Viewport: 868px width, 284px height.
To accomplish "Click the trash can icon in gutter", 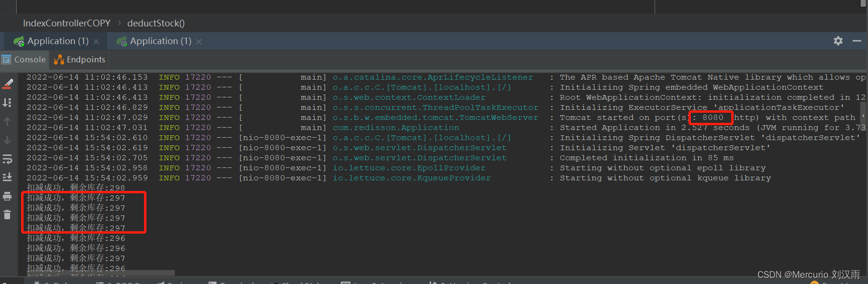I will click(x=7, y=214).
